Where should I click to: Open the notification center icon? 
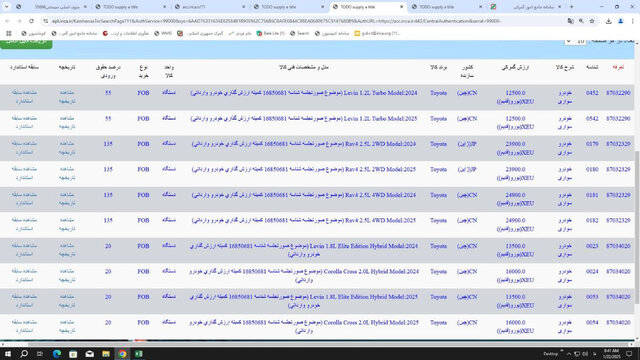coord(629,354)
